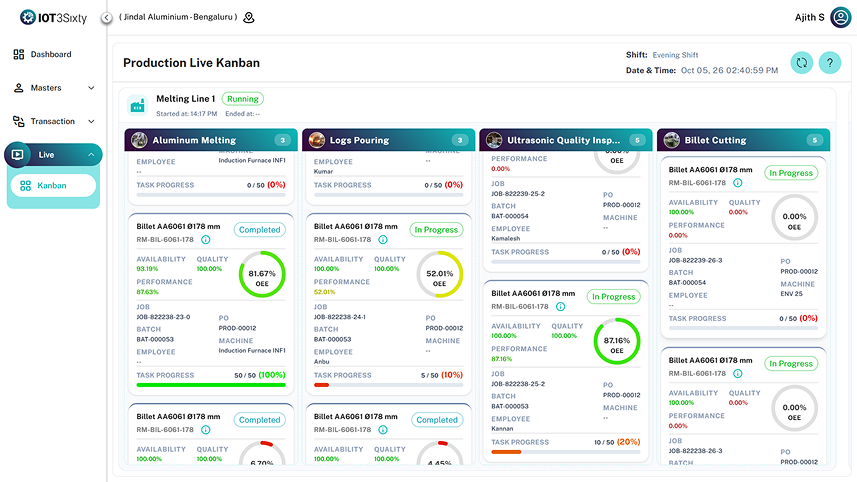857x482 pixels.
Task: Expand the Transaction menu chevron
Action: coord(91,121)
